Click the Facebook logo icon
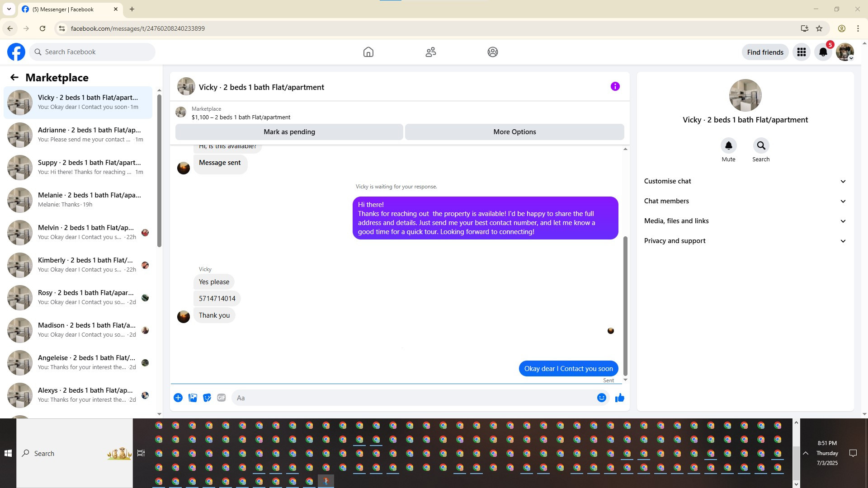The height and width of the screenshot is (488, 868). pyautogui.click(x=16, y=52)
